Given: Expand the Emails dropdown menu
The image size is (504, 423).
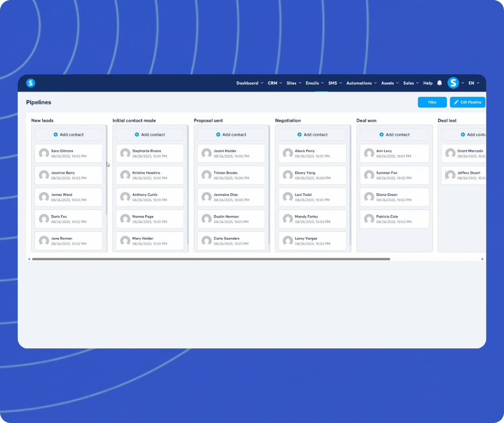Looking at the screenshot, I should click(315, 83).
